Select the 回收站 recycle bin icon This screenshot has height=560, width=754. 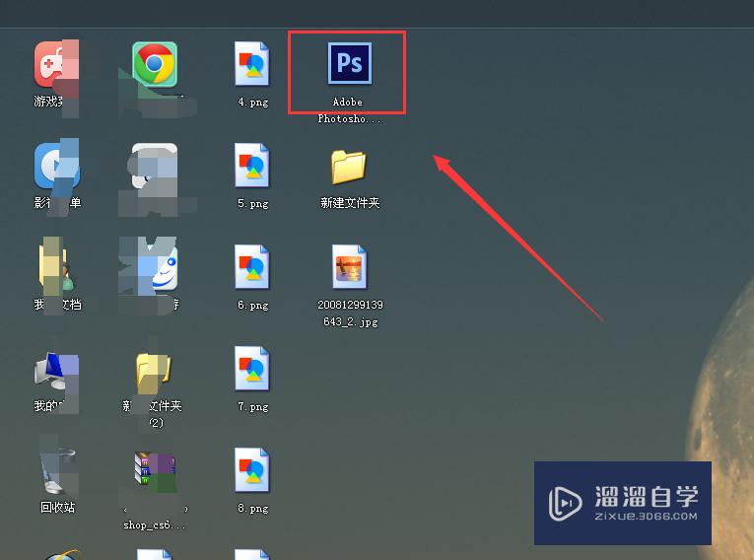tap(58, 469)
